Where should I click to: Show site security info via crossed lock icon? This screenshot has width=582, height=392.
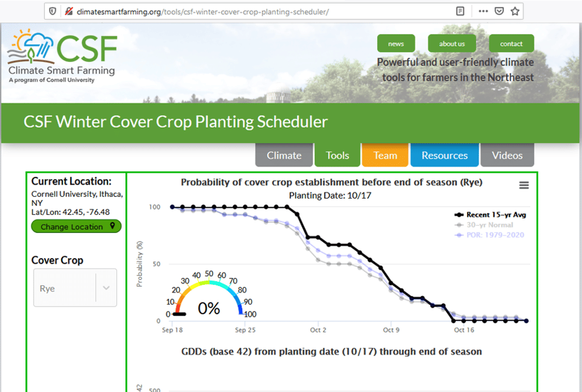coord(68,11)
